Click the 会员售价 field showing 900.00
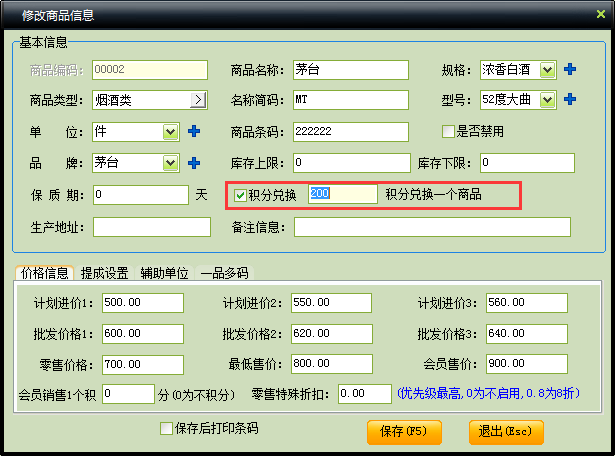Image resolution: width=615 pixels, height=456 pixels. point(527,364)
